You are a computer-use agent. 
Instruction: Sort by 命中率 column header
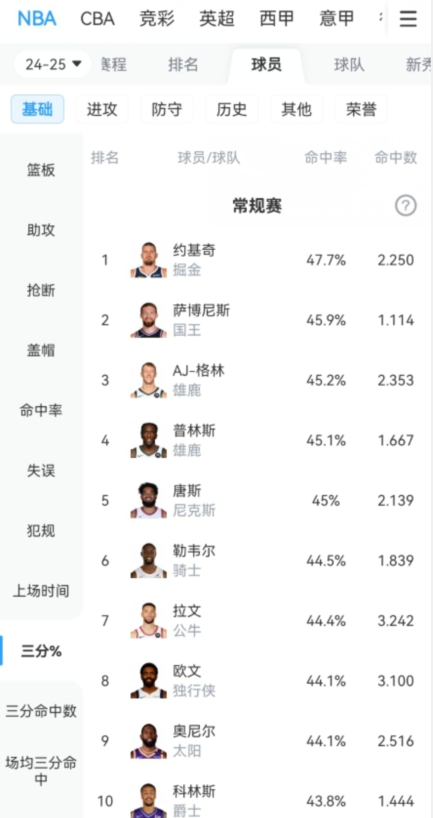coord(326,158)
